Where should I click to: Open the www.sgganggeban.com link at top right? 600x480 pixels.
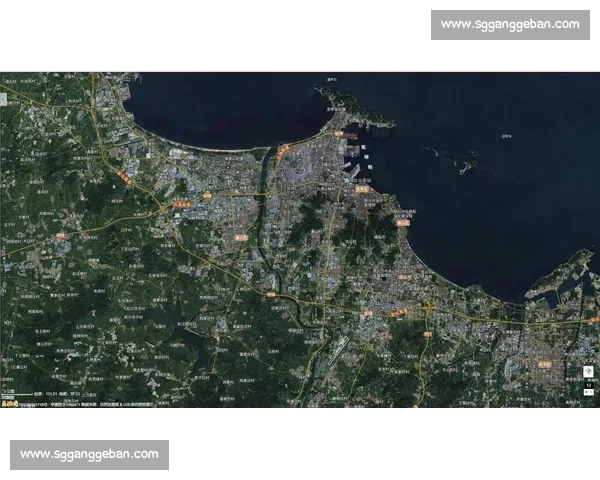tap(509, 24)
